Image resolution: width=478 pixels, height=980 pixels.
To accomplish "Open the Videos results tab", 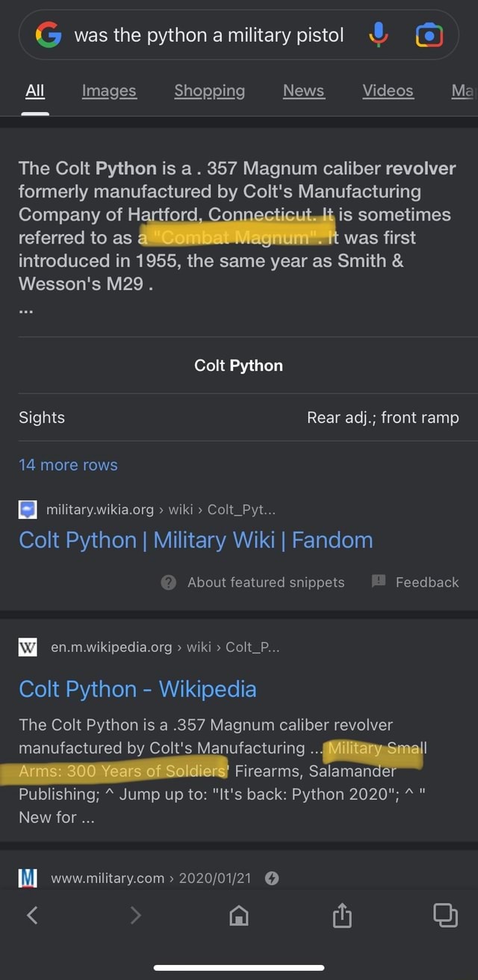I will point(388,91).
